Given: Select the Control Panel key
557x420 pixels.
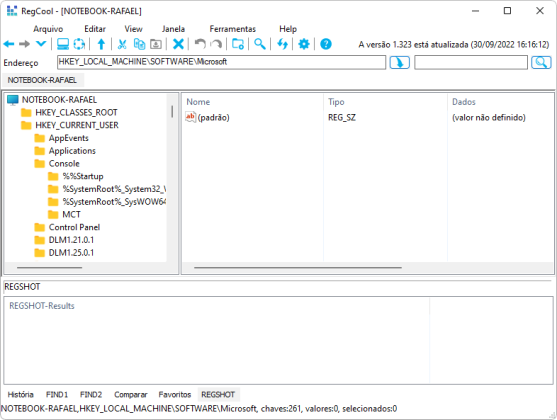Looking at the screenshot, I should (x=74, y=227).
